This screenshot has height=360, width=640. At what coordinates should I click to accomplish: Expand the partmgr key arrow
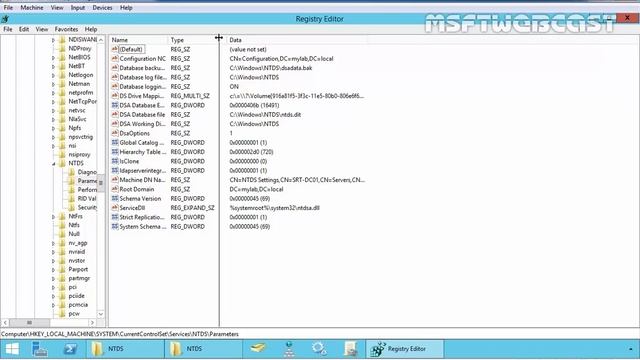(53, 279)
